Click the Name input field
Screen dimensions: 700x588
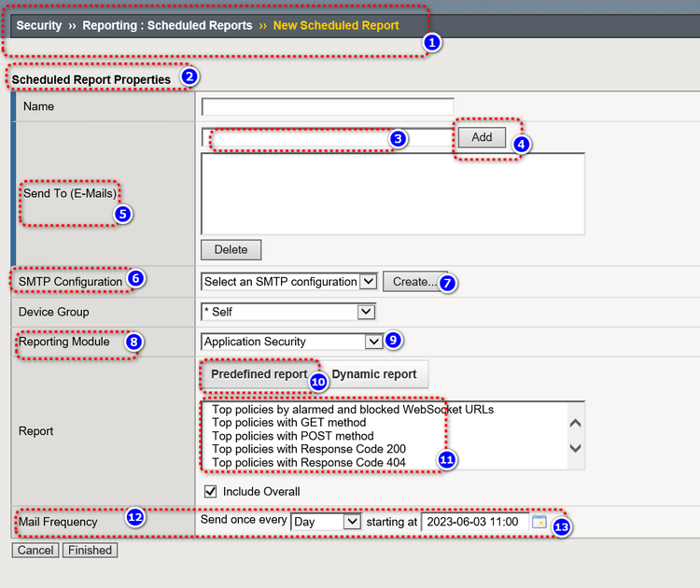(x=328, y=106)
